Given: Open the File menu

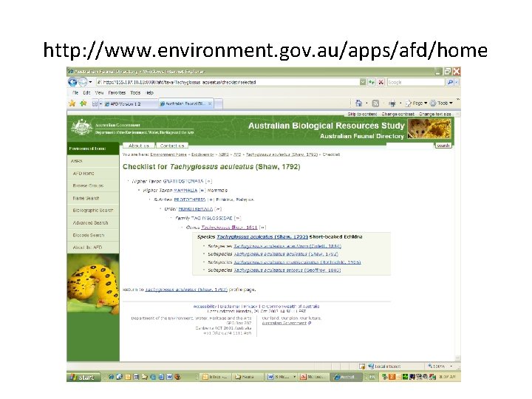Looking at the screenshot, I should click(75, 92).
